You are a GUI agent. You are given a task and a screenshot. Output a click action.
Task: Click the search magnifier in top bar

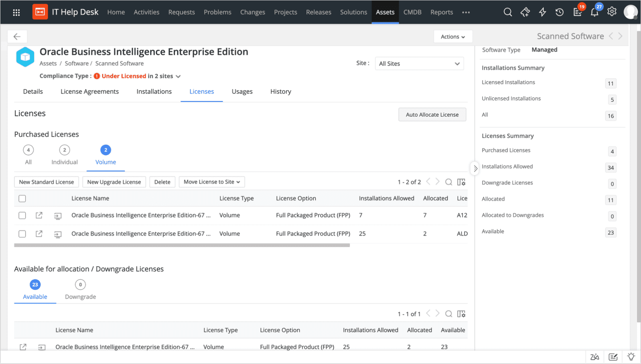click(x=507, y=12)
